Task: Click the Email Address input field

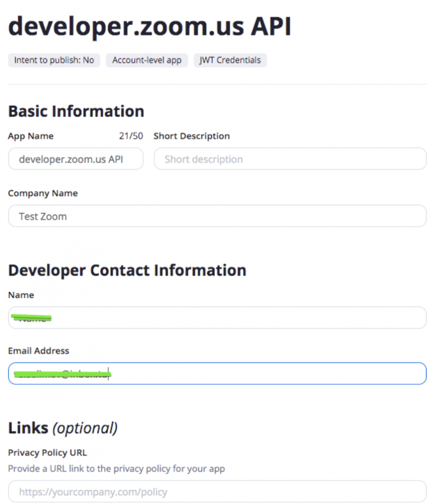Action: click(x=217, y=373)
